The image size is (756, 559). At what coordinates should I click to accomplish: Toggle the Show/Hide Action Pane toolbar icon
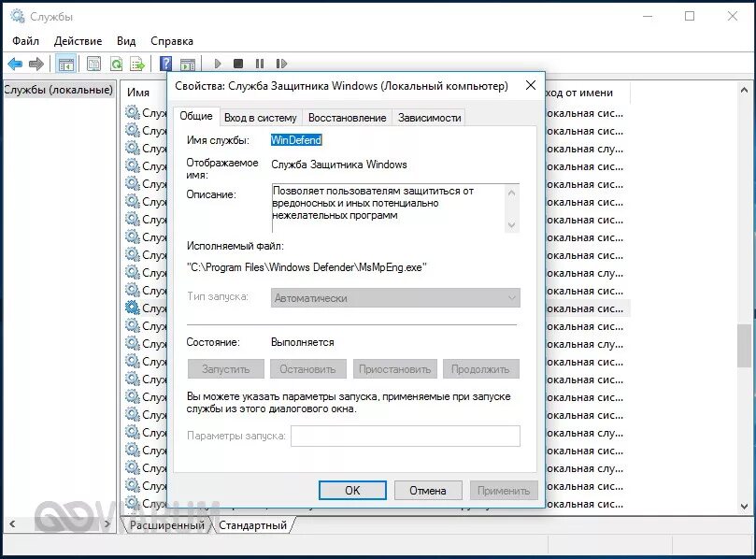(x=188, y=64)
